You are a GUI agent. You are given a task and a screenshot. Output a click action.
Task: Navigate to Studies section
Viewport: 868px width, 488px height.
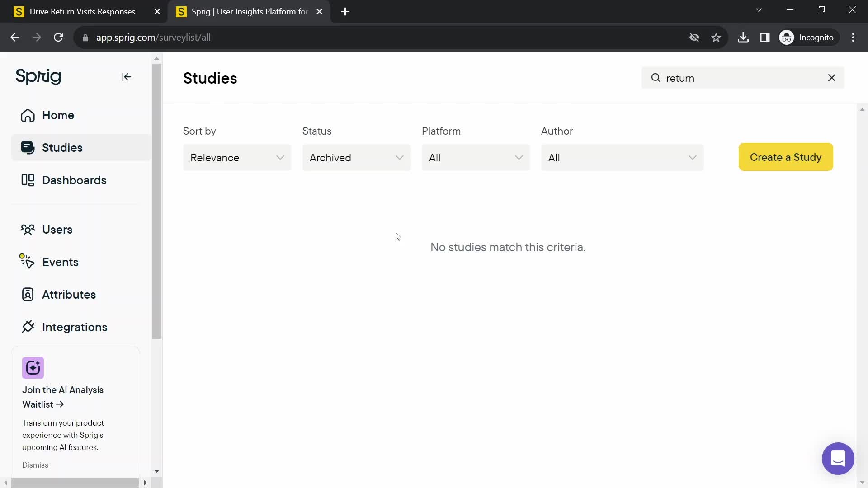pyautogui.click(x=62, y=147)
